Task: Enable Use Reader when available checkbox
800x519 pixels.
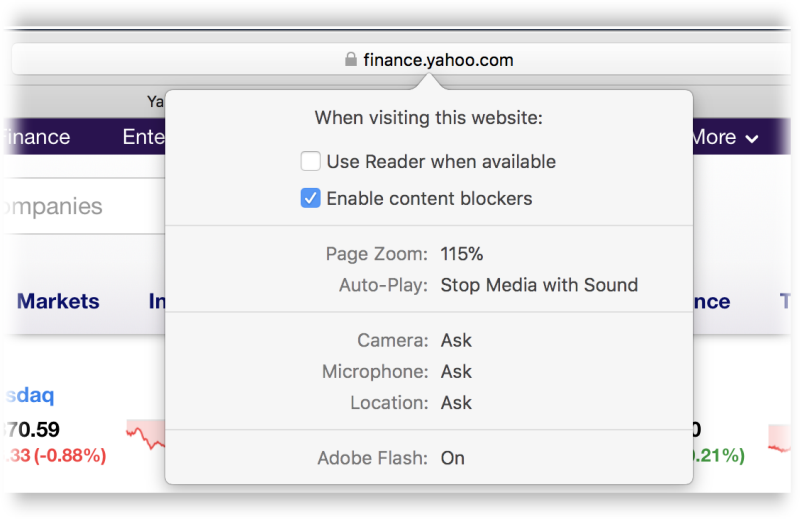Action: 310,161
